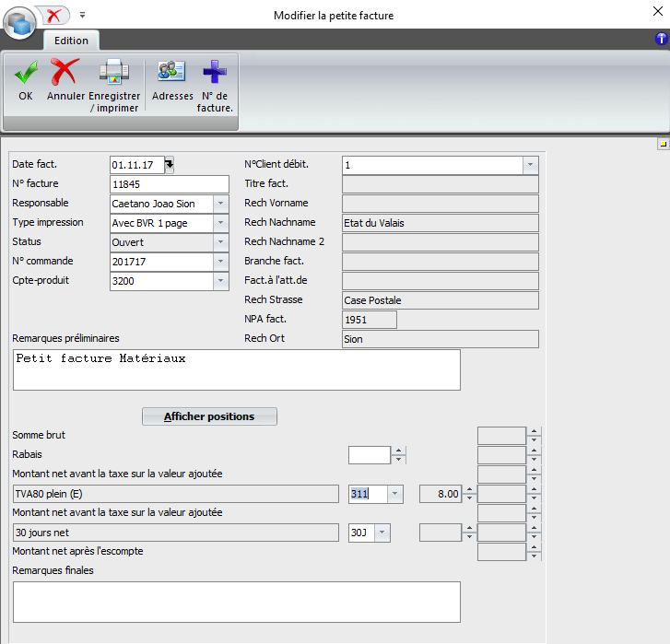
Task: Click the Remarques préliminaires text box
Action: coord(237,369)
